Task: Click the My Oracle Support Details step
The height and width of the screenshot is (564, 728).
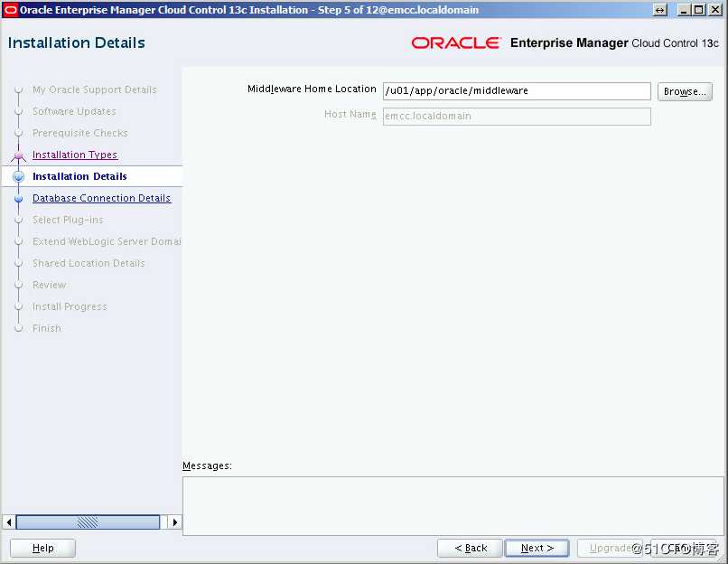Action: (x=95, y=89)
